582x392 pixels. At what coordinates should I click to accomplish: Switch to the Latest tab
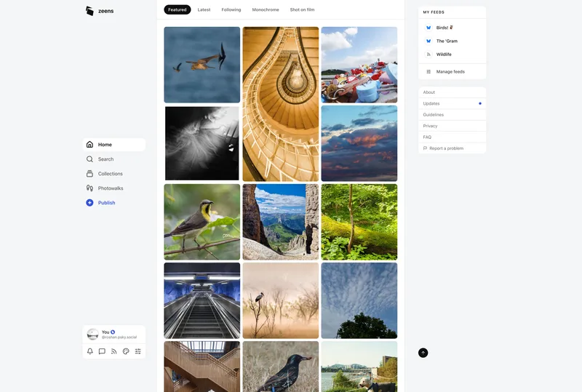point(204,9)
